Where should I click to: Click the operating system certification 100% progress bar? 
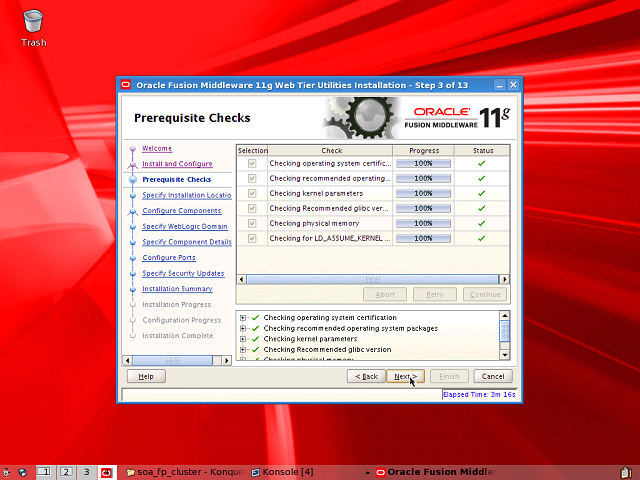click(x=423, y=163)
